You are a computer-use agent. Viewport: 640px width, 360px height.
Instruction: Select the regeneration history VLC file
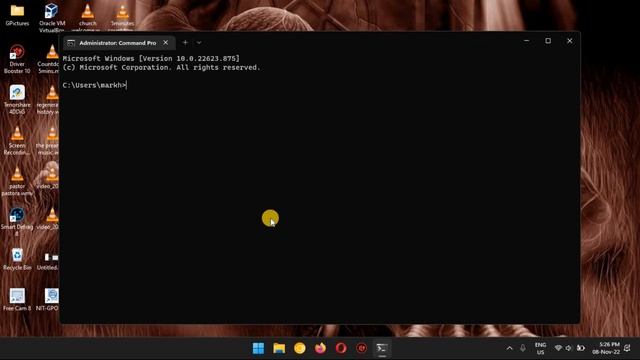[49, 100]
